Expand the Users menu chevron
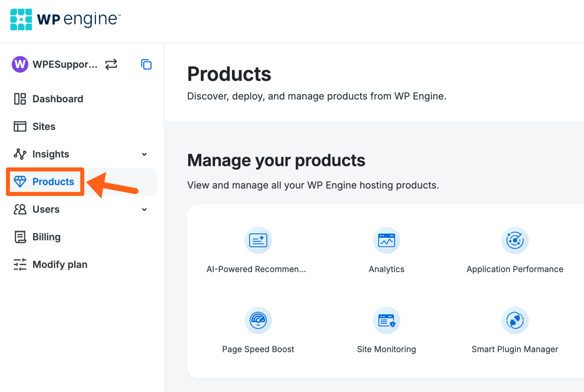 click(144, 209)
